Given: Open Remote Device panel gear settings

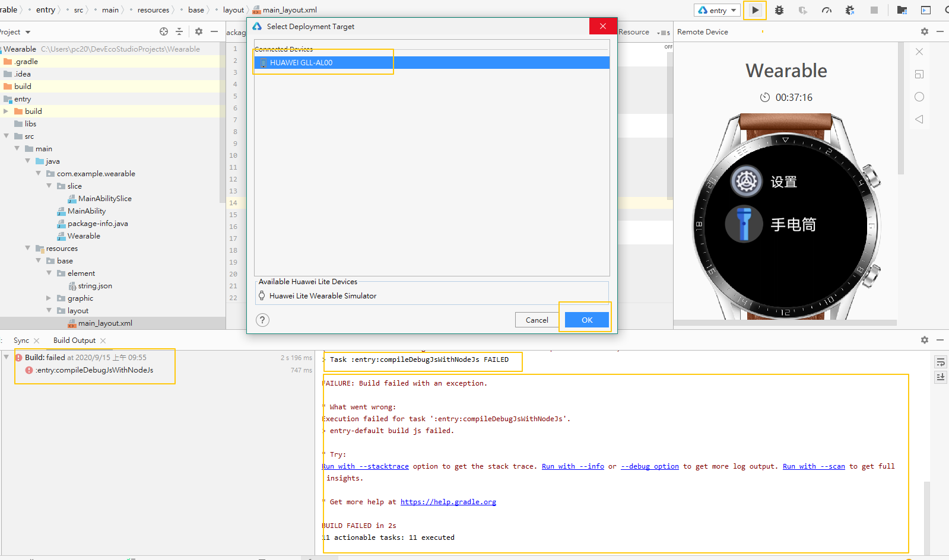Looking at the screenshot, I should click(x=925, y=31).
